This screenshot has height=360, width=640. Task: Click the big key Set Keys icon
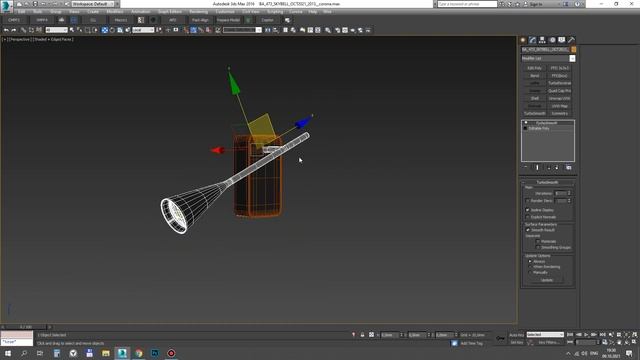pos(500,338)
